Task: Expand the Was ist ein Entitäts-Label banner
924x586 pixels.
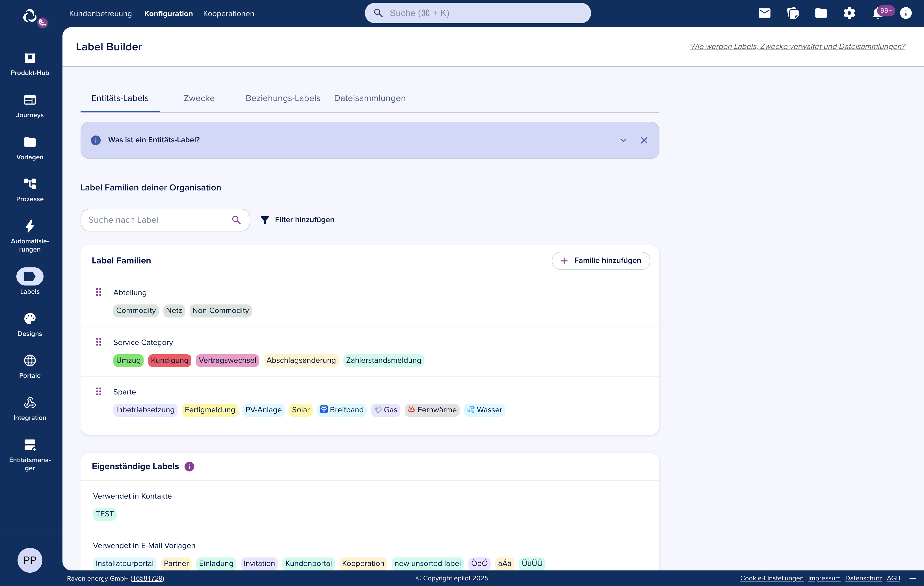Action: (623, 140)
